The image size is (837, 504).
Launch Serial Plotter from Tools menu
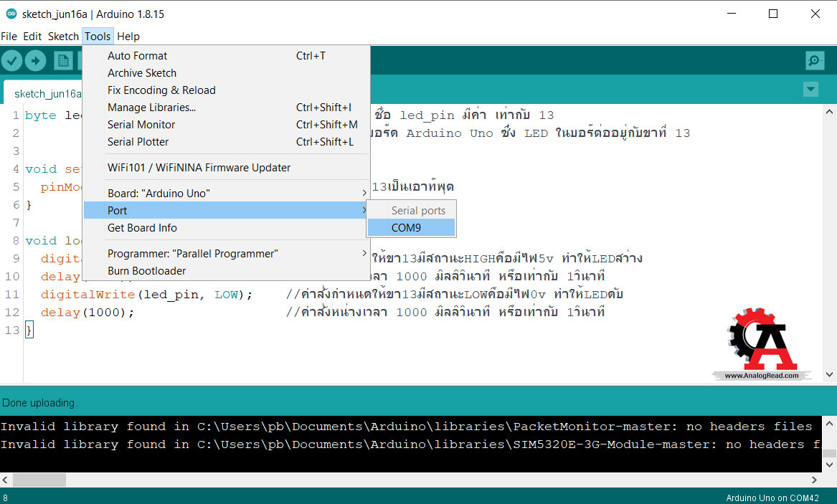coord(227,142)
